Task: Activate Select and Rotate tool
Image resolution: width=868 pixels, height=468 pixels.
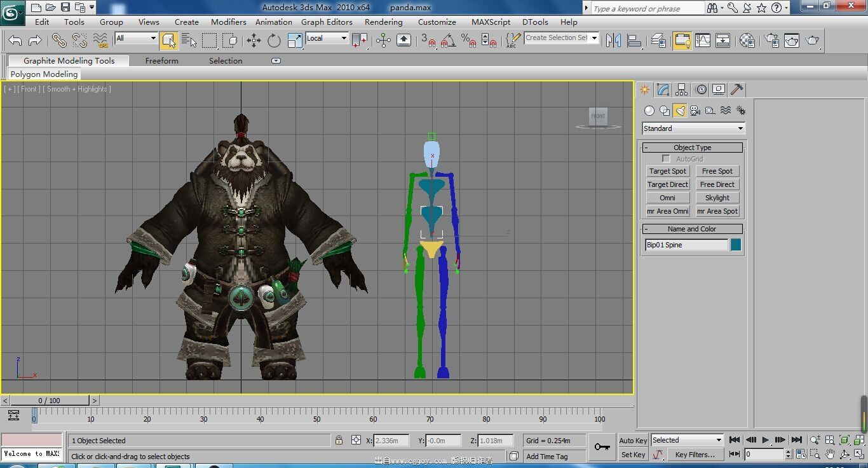Action: [x=274, y=41]
